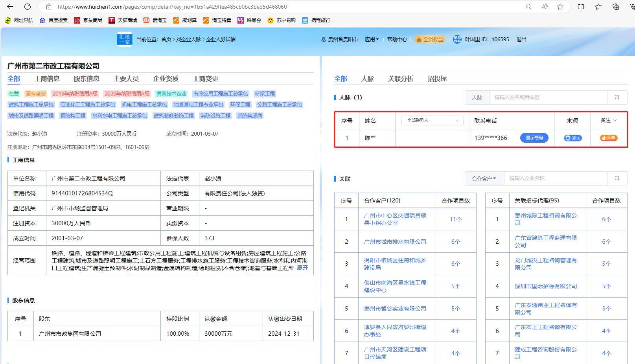Click the 消防设施工程 qualification tag
Viewport: 635px width, 364px height.
(x=215, y=116)
